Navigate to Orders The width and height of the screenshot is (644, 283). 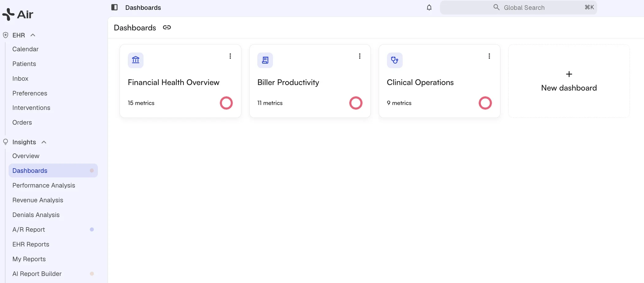[22, 122]
